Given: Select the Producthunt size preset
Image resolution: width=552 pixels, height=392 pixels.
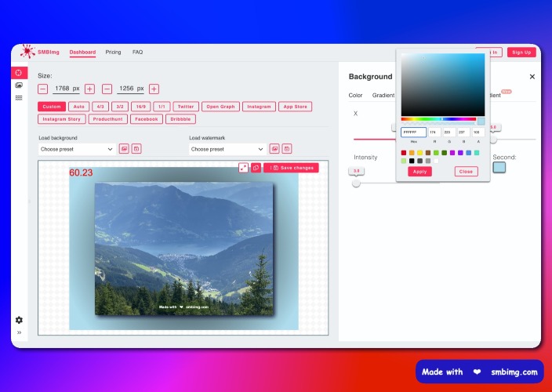Looking at the screenshot, I should coord(107,119).
